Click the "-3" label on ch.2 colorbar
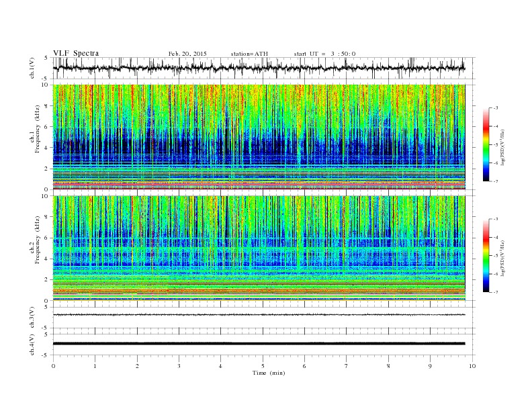 coord(495,219)
